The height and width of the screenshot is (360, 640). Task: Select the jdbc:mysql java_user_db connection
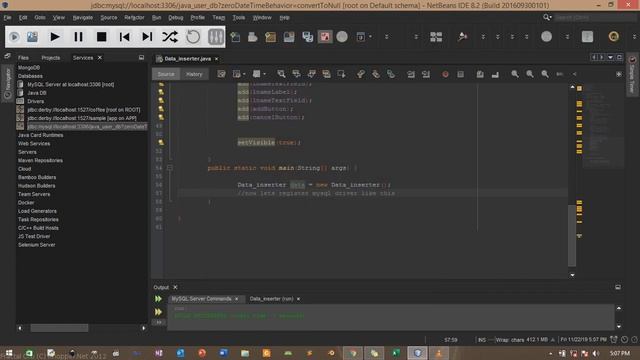click(x=87, y=127)
